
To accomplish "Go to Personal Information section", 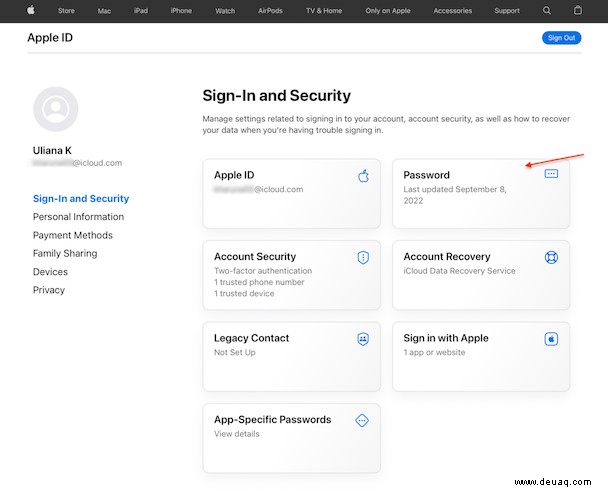I will 78,217.
